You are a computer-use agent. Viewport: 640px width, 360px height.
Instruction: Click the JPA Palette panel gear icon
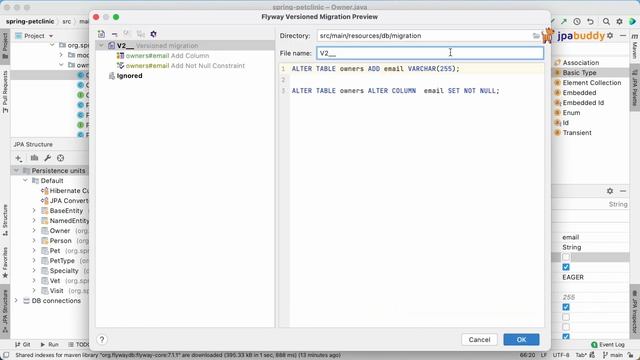610,36
